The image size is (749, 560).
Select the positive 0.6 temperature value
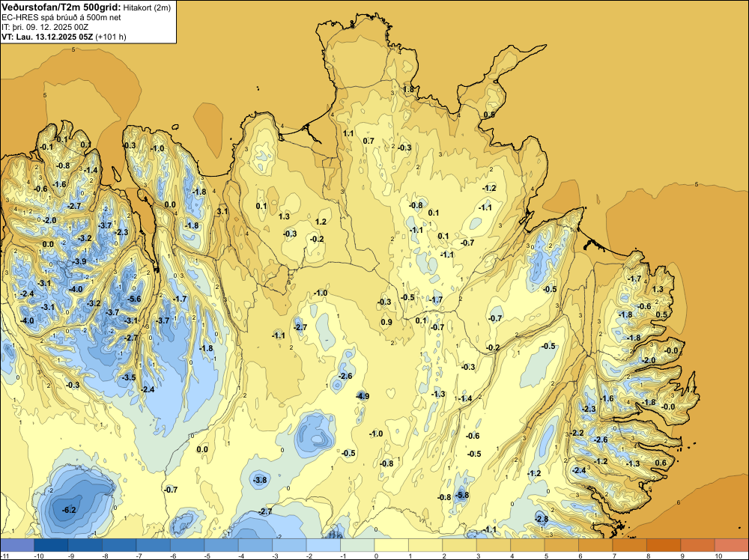point(661,463)
